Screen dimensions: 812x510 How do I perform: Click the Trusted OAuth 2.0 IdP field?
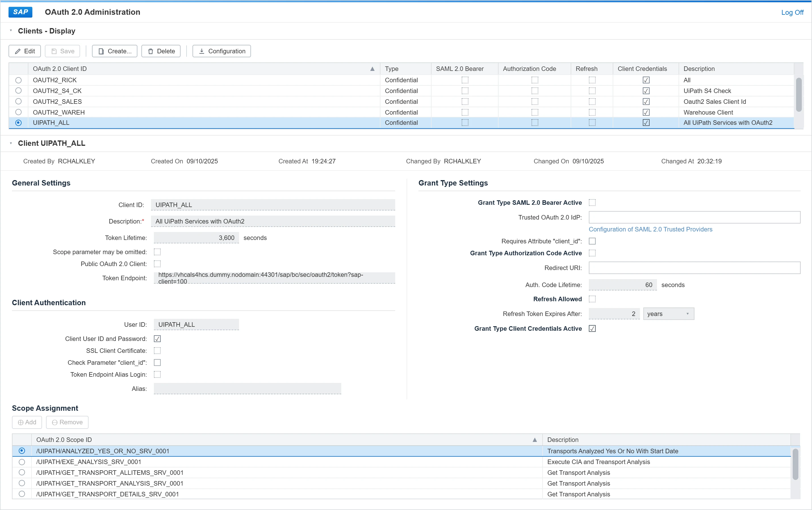point(694,217)
